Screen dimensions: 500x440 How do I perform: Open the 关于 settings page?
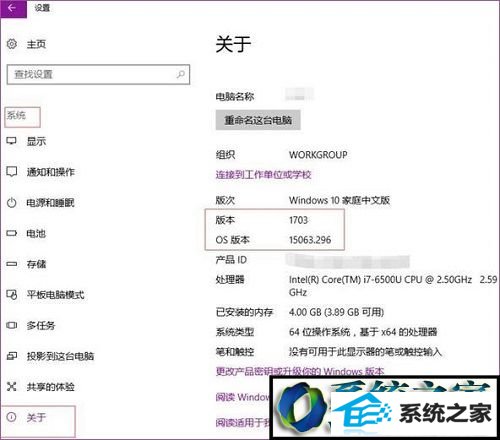36,417
